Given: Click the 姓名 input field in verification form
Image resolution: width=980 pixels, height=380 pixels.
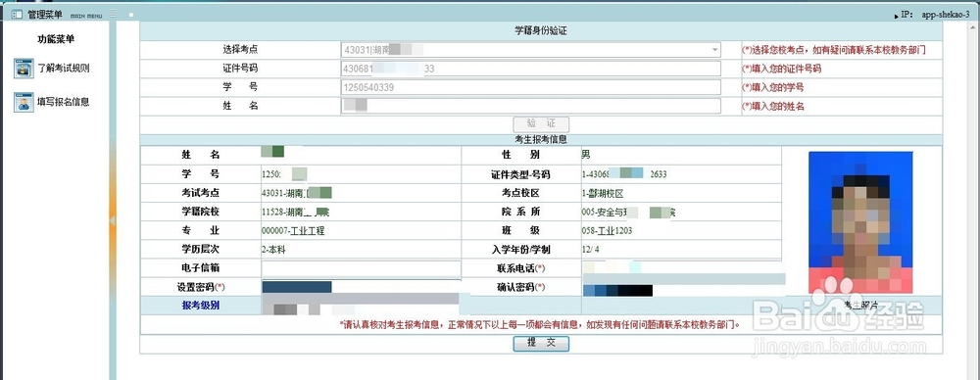Looking at the screenshot, I should (530, 106).
